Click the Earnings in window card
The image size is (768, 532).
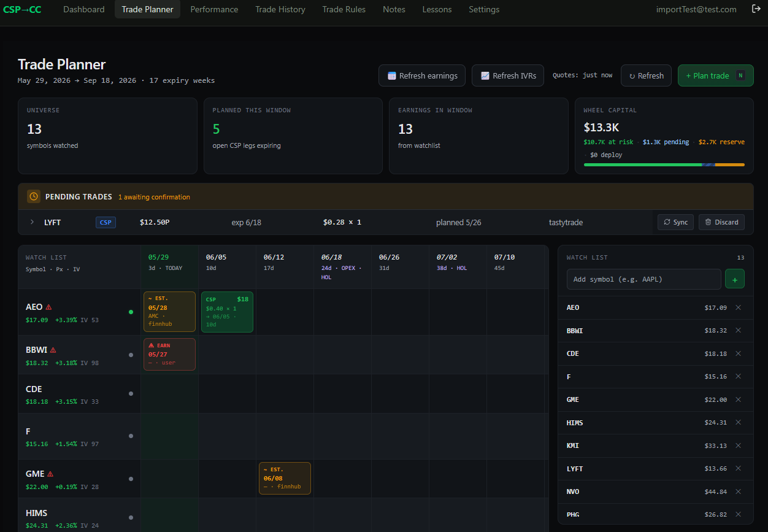click(x=479, y=136)
